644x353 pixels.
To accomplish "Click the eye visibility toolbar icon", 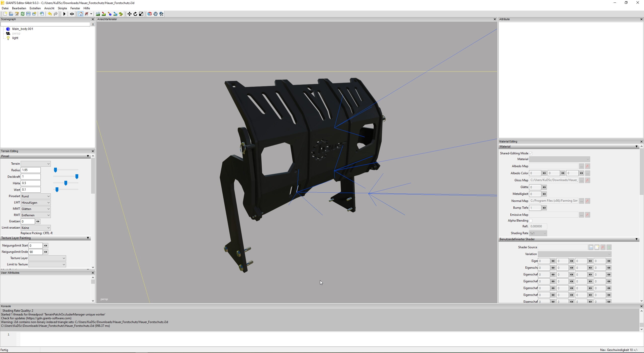I will [72, 14].
